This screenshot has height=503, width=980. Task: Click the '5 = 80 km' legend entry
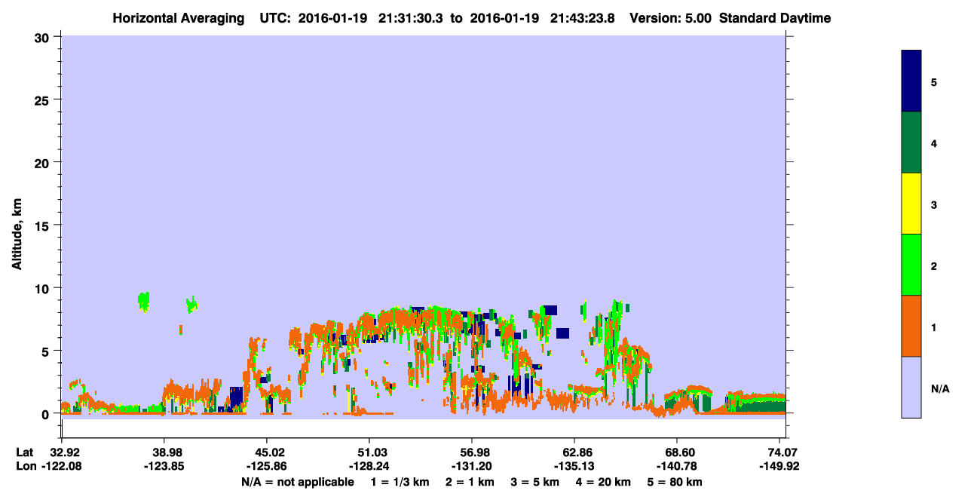click(675, 481)
